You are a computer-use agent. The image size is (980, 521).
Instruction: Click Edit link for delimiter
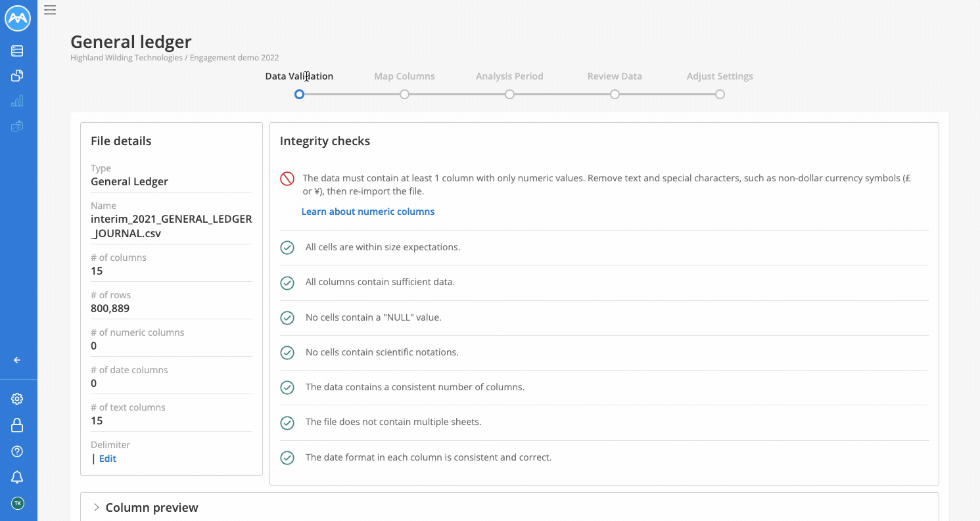108,459
